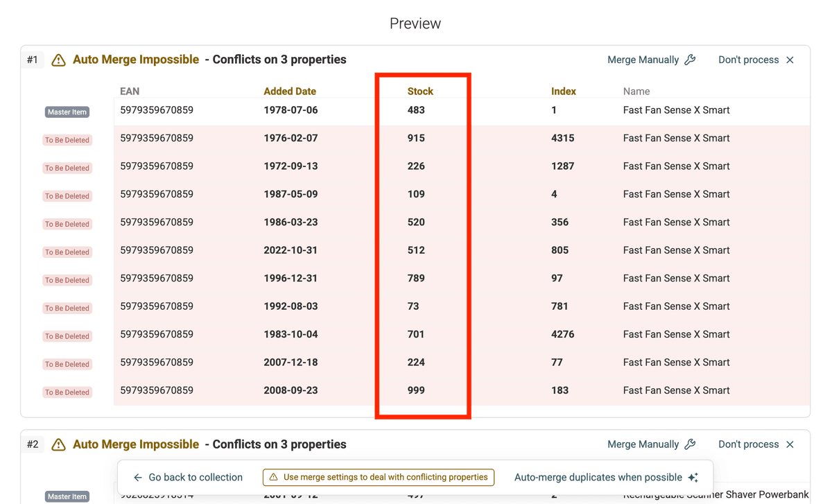Click added date 1986-03-23
This screenshot has height=504, width=832.
coord(291,223)
